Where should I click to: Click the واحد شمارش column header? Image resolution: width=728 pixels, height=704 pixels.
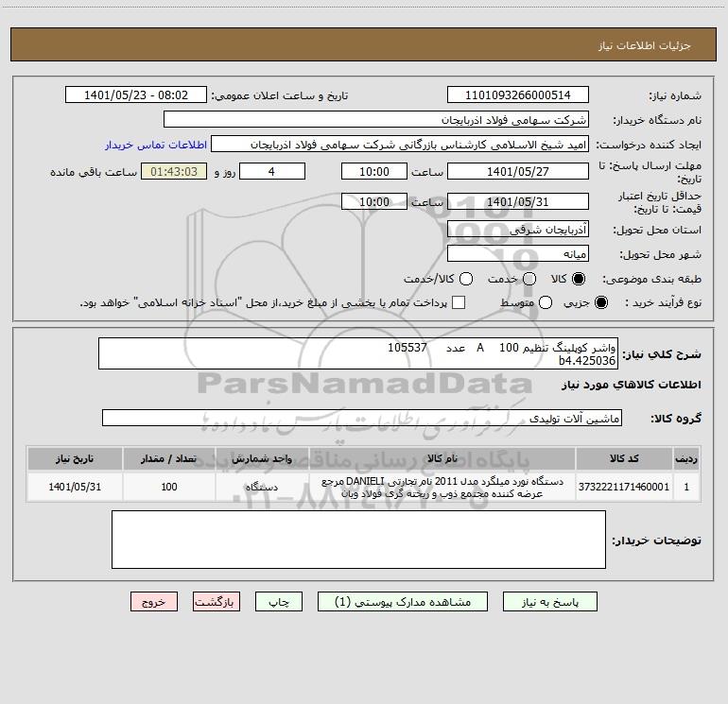point(262,458)
